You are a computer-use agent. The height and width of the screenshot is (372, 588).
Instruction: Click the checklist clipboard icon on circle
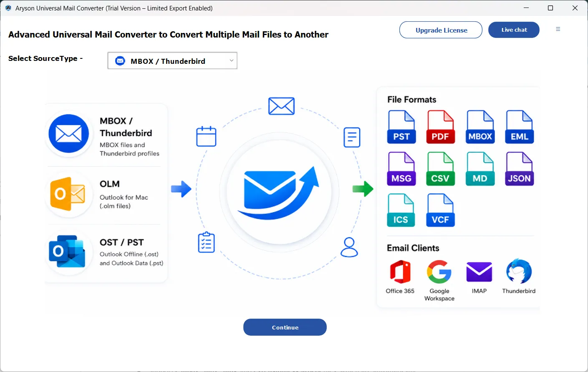pos(206,242)
